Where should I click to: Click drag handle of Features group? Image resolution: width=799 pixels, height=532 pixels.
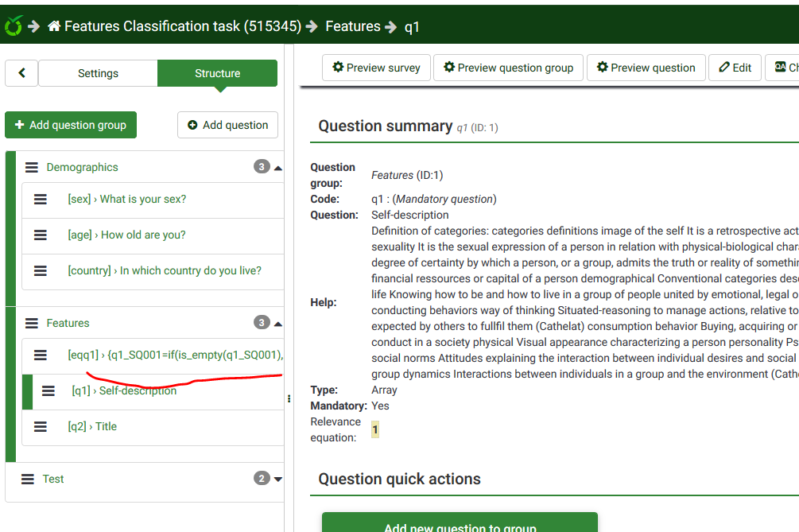coord(32,324)
